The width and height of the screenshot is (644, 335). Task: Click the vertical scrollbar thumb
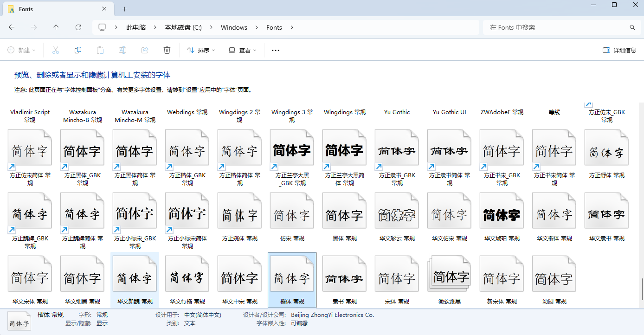coord(642,290)
